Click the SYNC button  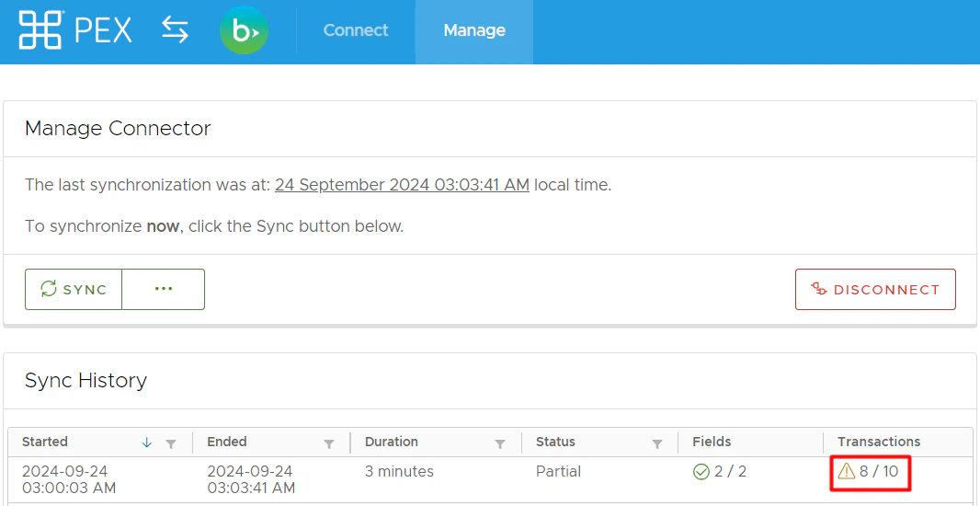(x=74, y=289)
